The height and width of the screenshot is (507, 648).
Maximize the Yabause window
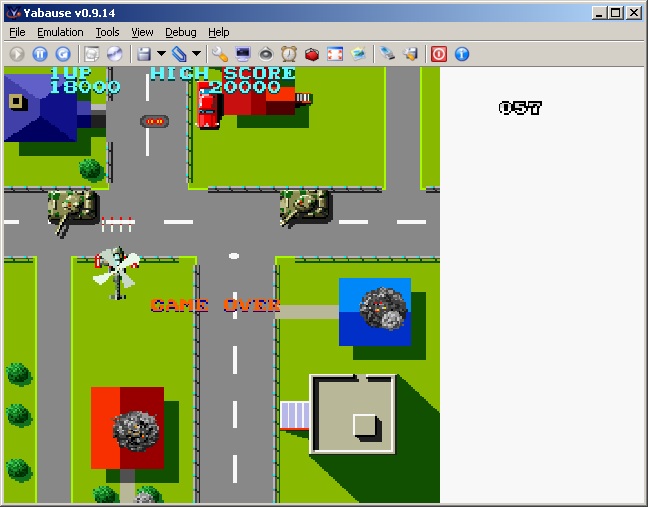click(x=615, y=13)
